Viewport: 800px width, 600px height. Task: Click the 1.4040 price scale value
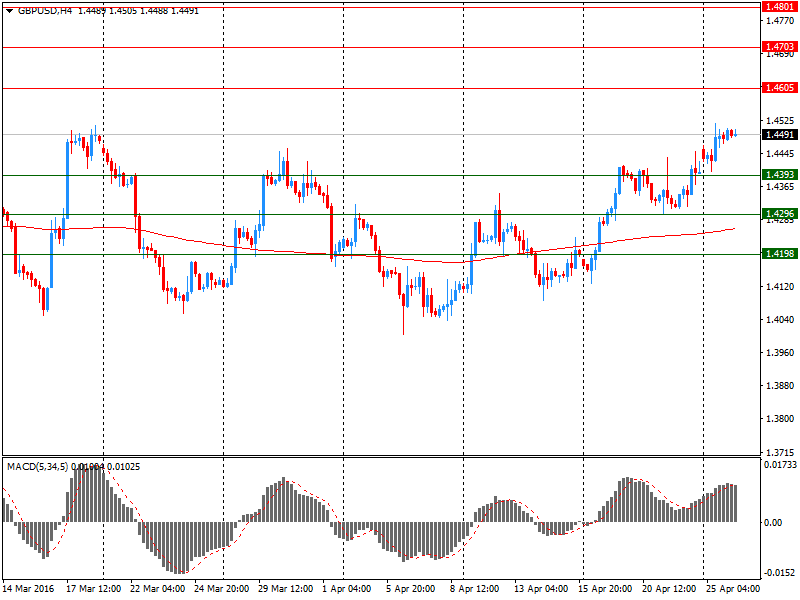point(781,319)
